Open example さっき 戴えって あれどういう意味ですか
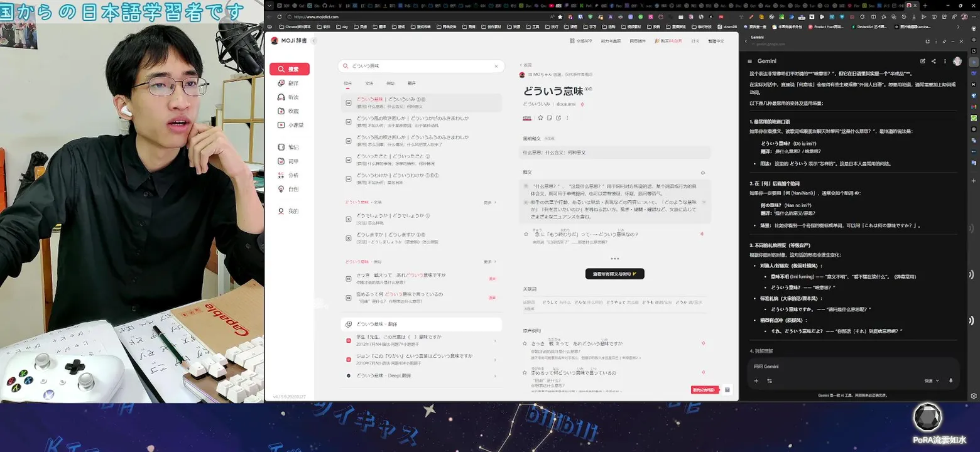 click(x=421, y=278)
